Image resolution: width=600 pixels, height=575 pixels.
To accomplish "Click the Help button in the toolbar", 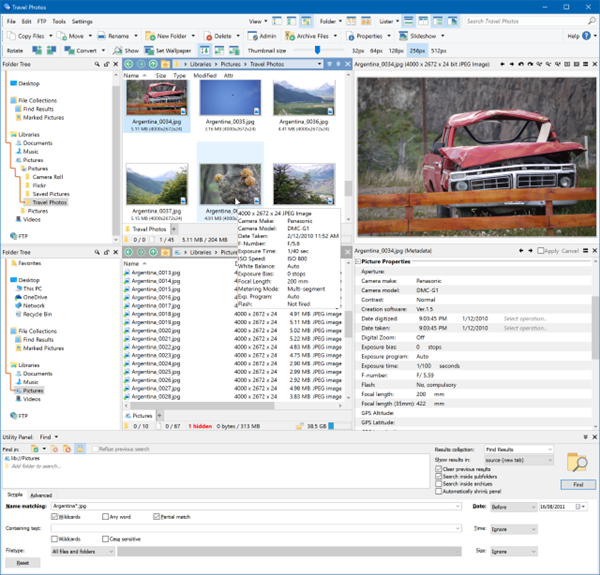I will (575, 35).
